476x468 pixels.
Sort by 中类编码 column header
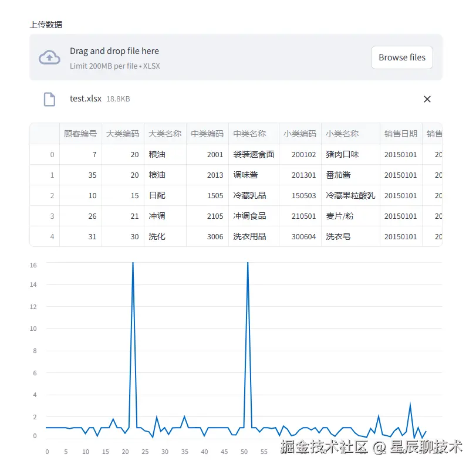207,134
